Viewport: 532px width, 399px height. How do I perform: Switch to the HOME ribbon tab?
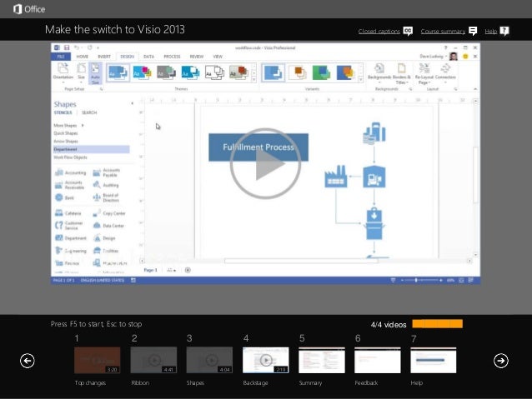82,57
